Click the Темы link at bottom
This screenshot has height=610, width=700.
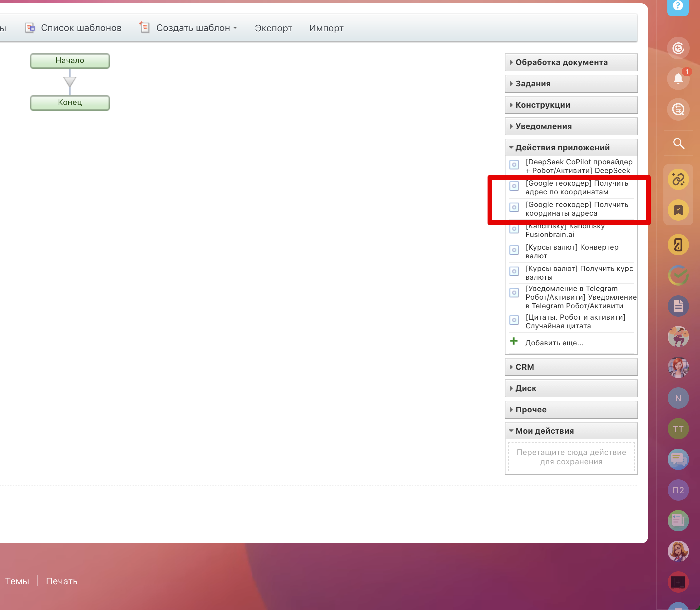click(x=17, y=581)
